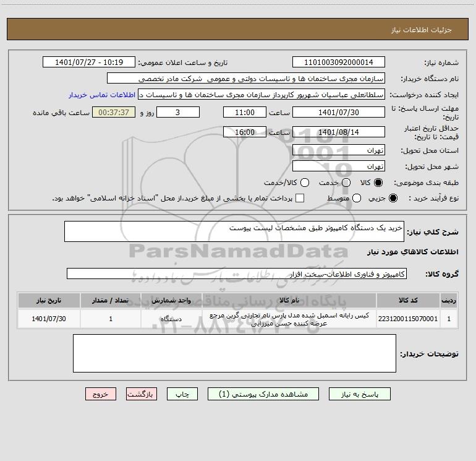Click the چاپ print button
The height and width of the screenshot is (461, 476).
[x=182, y=394]
